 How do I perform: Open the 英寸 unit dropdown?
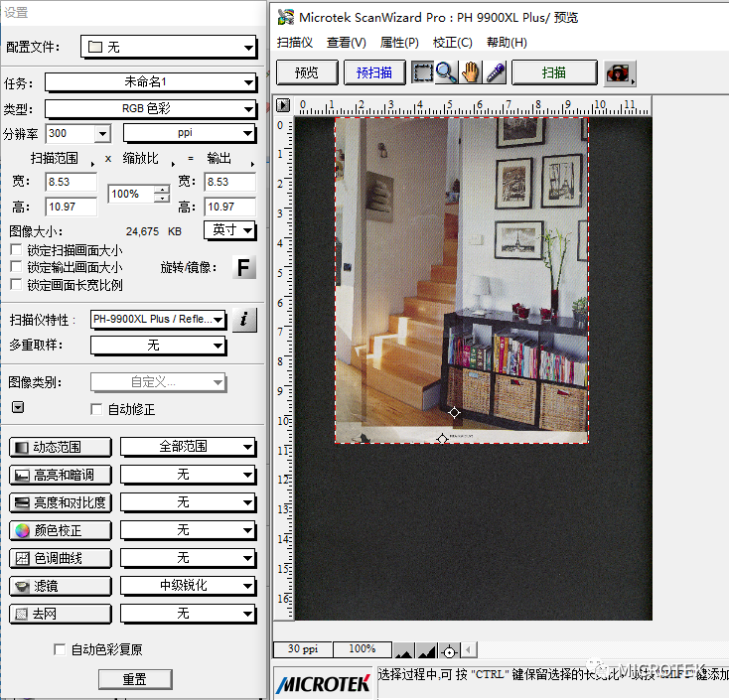230,230
